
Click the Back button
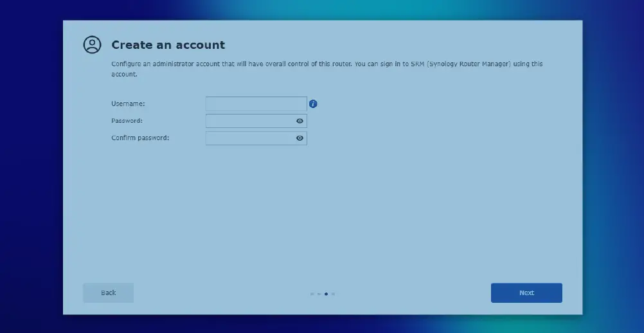click(109, 292)
